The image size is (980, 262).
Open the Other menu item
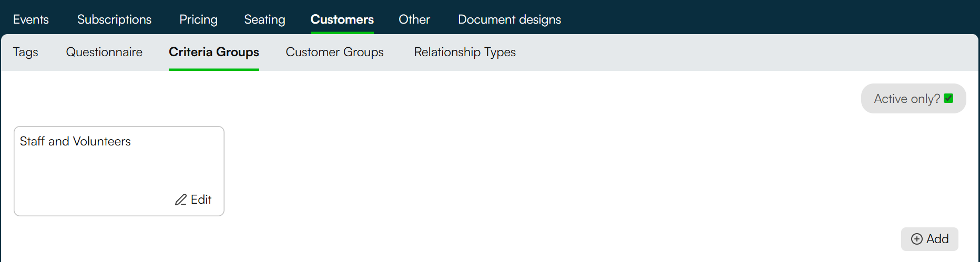click(414, 19)
